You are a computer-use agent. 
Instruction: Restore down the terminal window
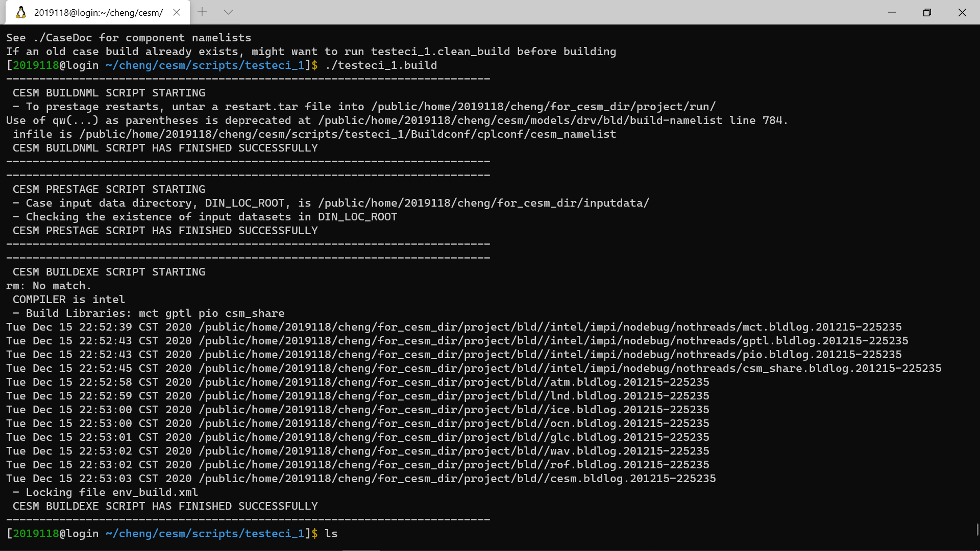(927, 12)
